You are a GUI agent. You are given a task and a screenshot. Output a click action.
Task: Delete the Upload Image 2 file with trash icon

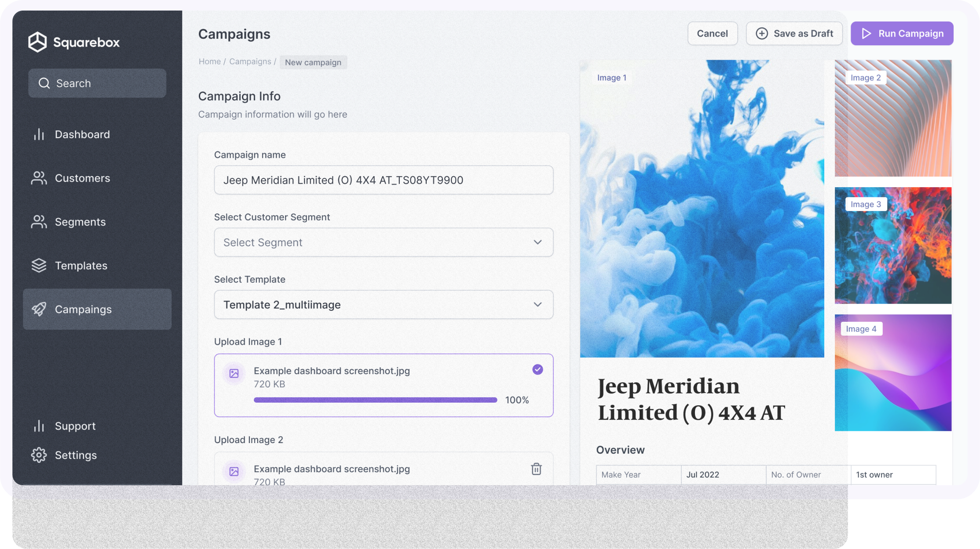tap(536, 469)
